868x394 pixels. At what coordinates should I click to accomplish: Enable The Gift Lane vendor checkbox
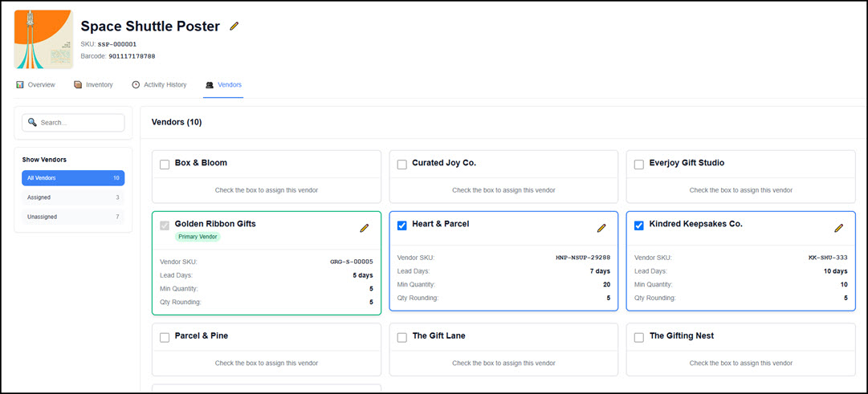[402, 338]
